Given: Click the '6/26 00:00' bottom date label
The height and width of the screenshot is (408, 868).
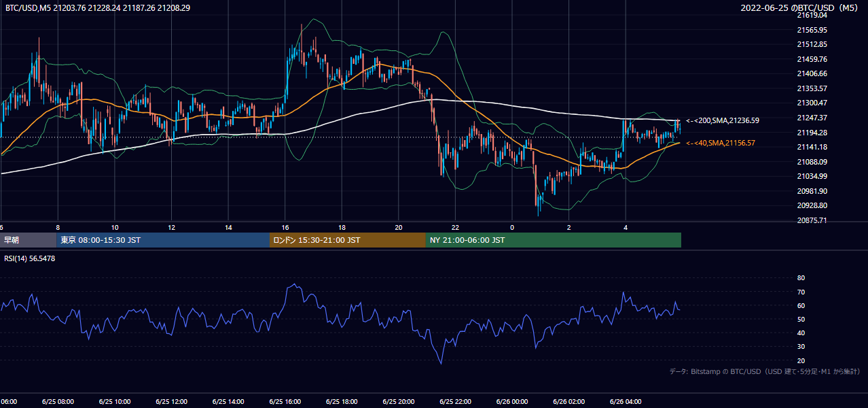Looking at the screenshot, I should coord(512,401).
